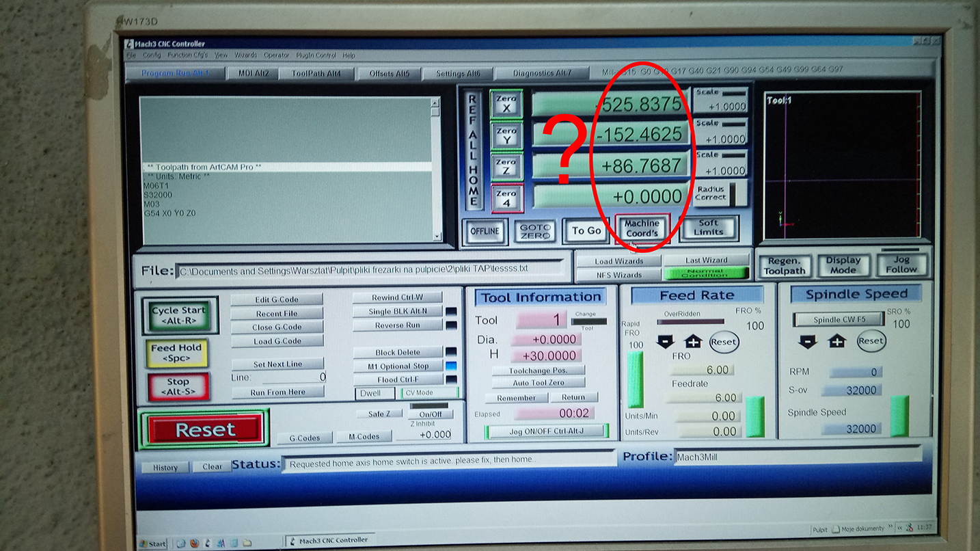Open the Wizards menu
Screen dimensions: 980x551
coord(245,55)
